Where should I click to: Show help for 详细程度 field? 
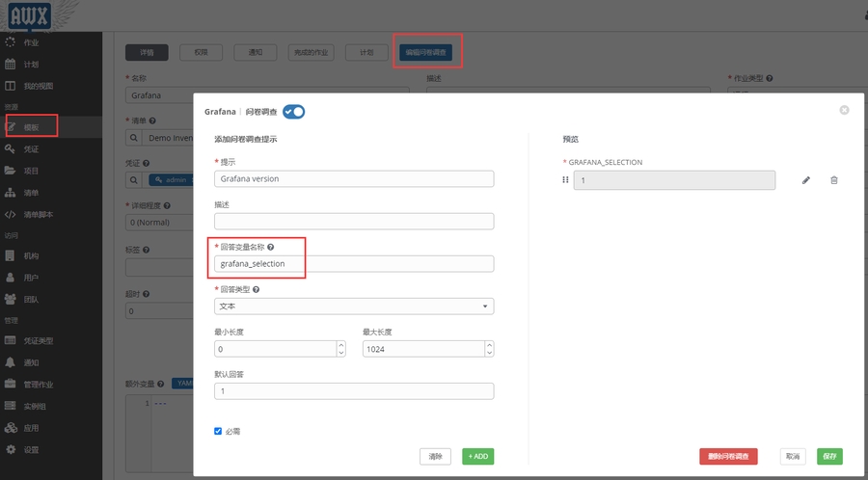pos(167,205)
